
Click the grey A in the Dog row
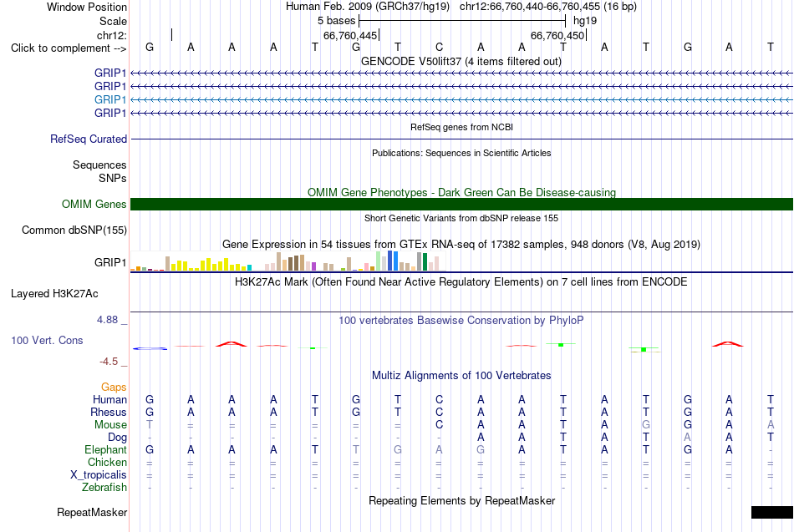click(x=687, y=437)
